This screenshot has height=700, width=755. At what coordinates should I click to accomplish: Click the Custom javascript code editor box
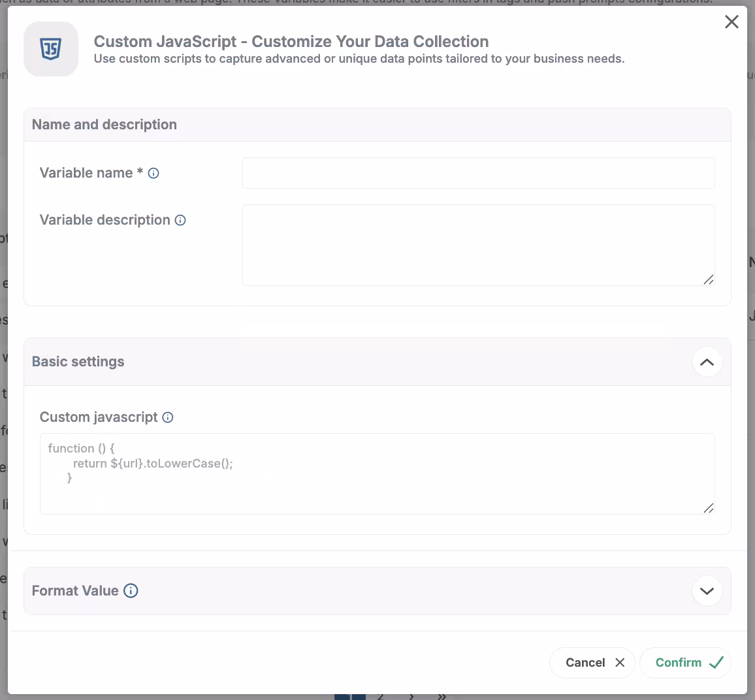[377, 473]
